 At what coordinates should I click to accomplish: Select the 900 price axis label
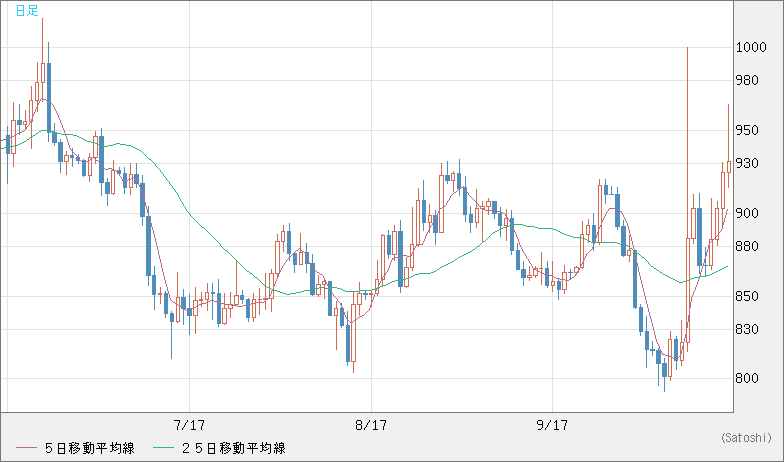(746, 213)
